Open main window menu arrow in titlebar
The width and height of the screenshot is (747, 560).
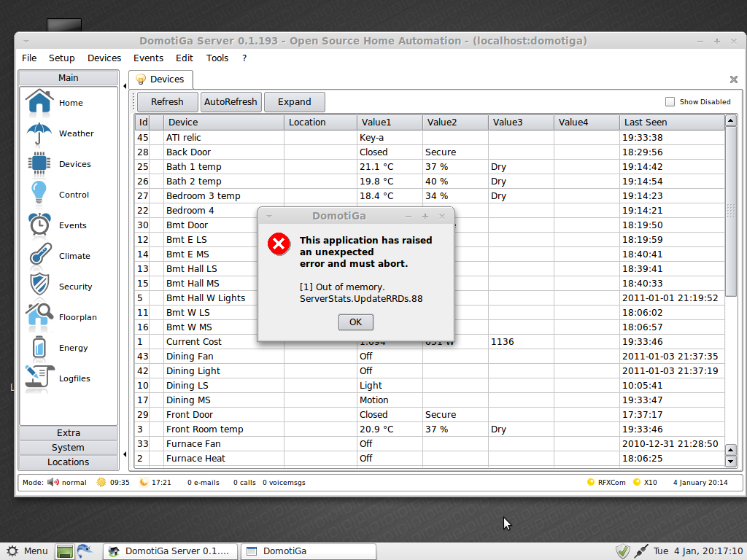tap(26, 42)
